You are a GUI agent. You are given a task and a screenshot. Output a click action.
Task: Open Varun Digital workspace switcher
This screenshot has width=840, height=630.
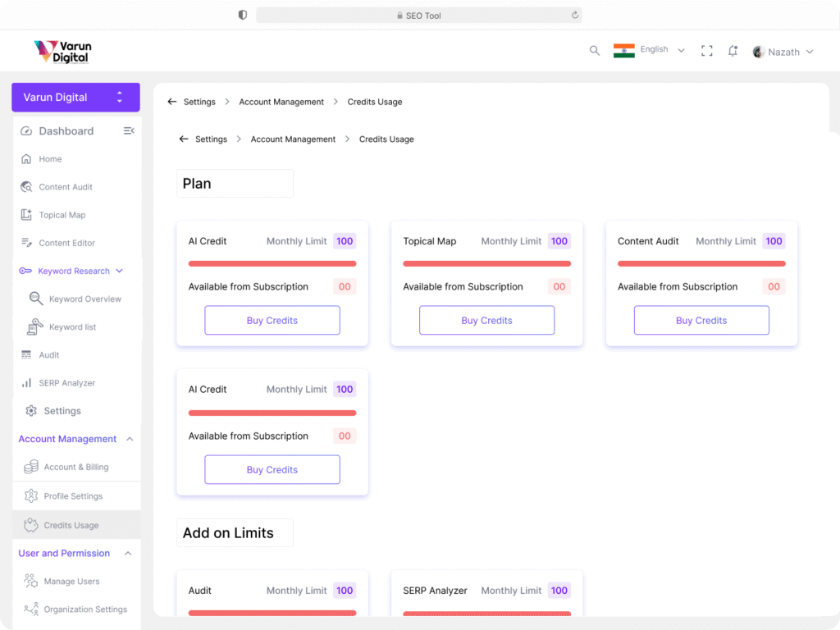[x=75, y=97]
